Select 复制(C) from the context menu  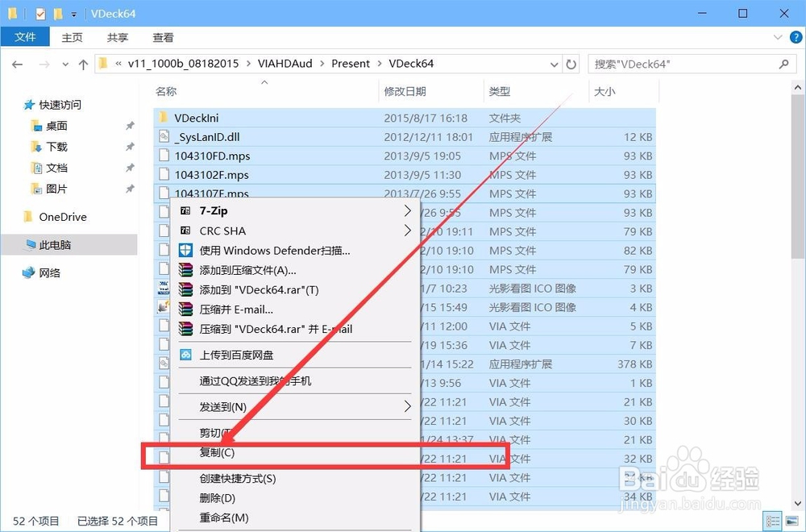point(216,452)
